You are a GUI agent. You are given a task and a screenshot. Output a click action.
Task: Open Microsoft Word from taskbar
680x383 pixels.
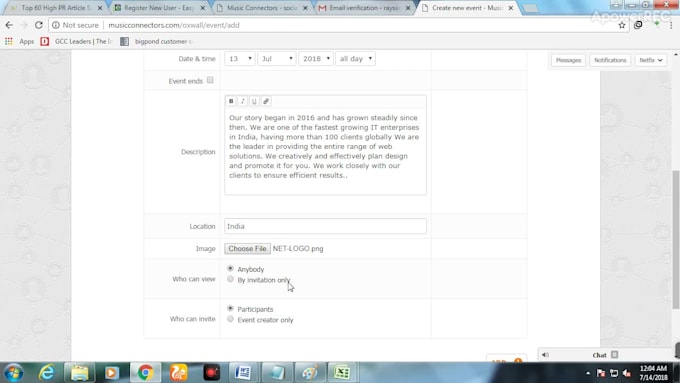(243, 373)
